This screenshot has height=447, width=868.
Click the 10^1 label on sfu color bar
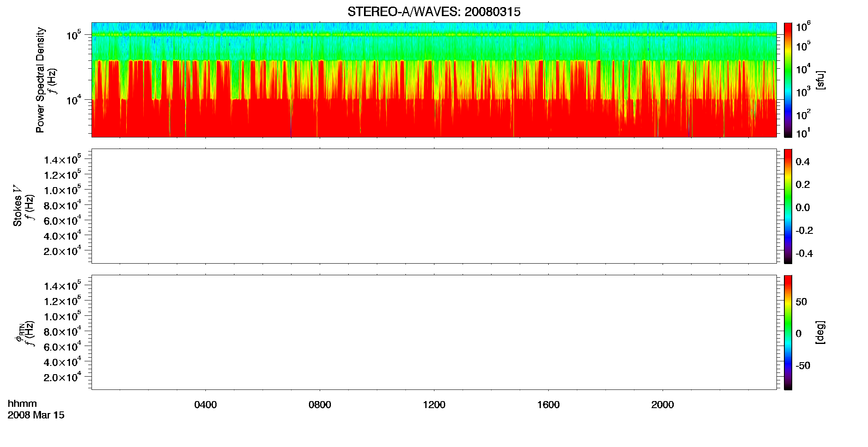803,133
